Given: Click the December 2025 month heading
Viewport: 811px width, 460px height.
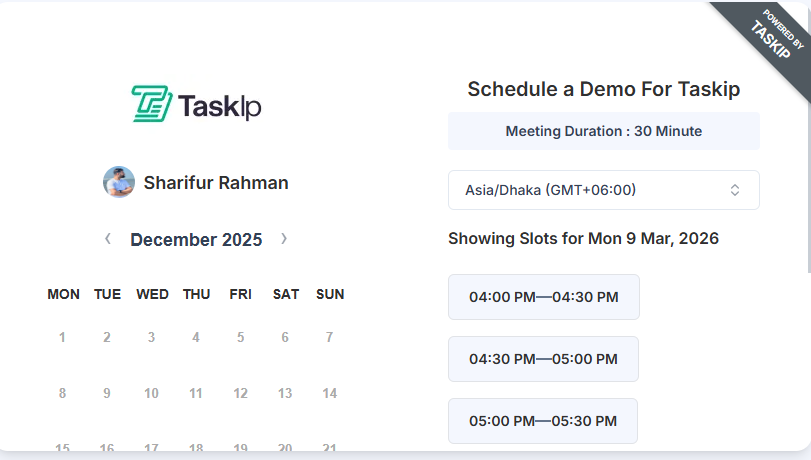Looking at the screenshot, I should point(196,240).
